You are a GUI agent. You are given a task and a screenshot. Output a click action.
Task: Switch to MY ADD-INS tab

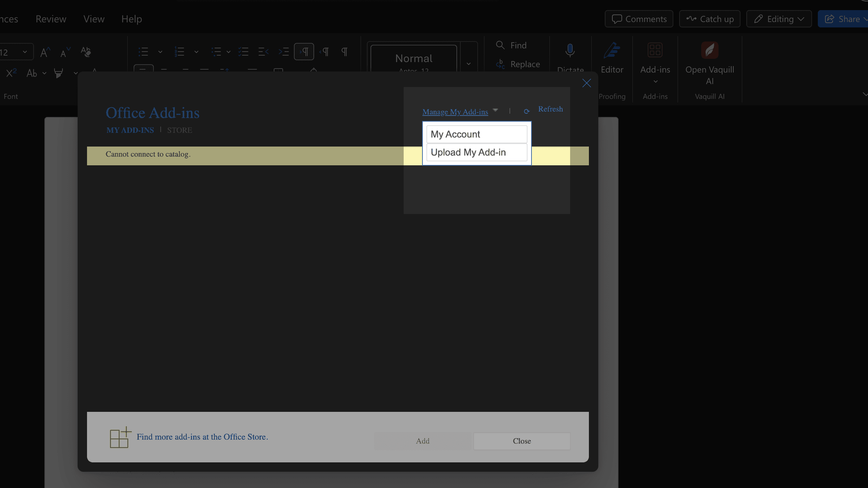[x=130, y=130]
